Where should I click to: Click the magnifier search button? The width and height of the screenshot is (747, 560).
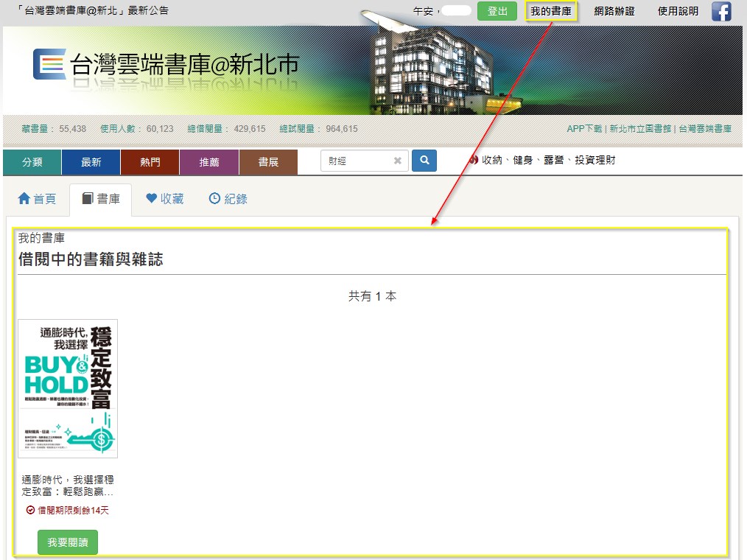pos(424,161)
